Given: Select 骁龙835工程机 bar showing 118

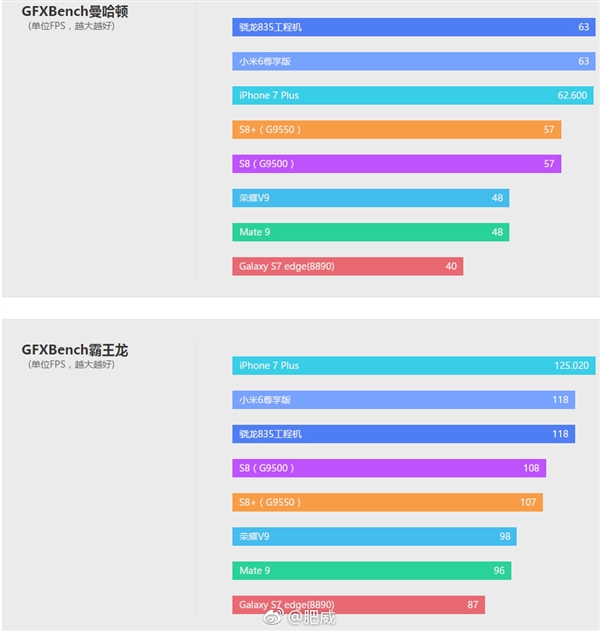Looking at the screenshot, I should (403, 434).
